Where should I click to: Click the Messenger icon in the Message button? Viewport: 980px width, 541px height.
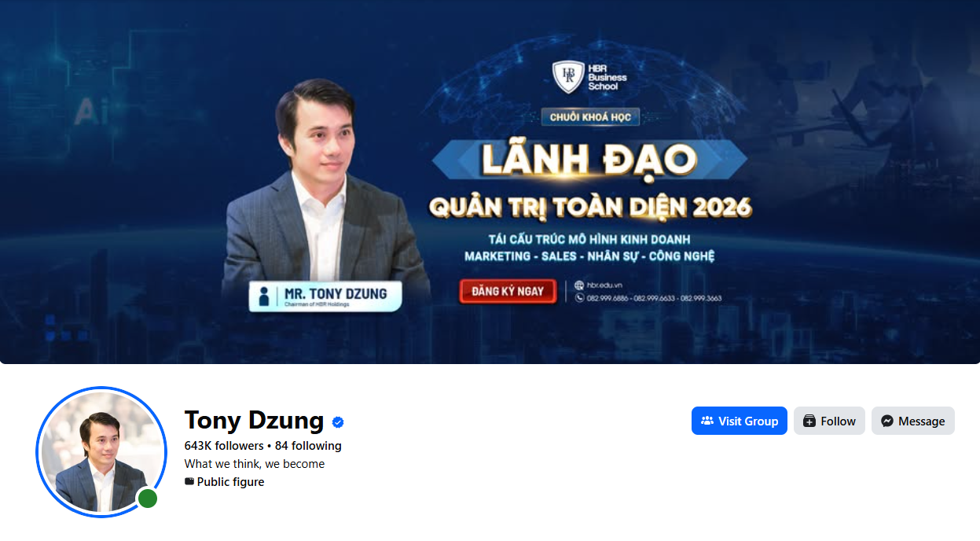tap(887, 421)
